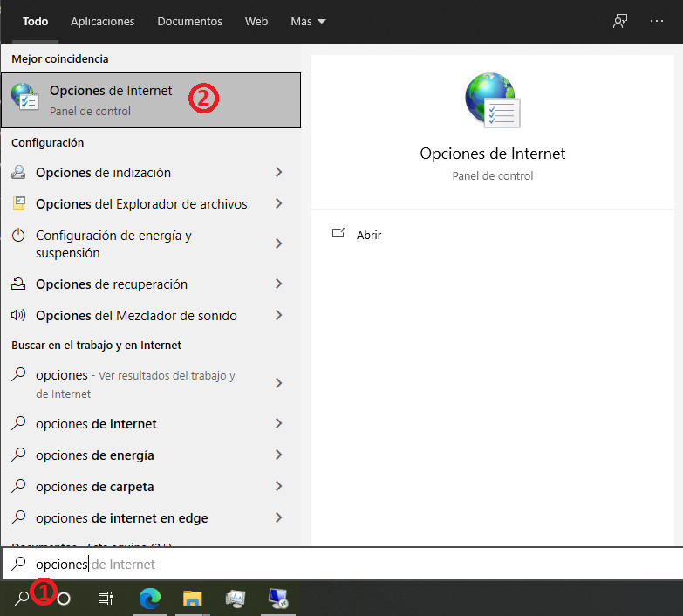Viewport: 683px width, 616px height.
Task: Launch Microsoft Edge from the taskbar
Action: [150, 599]
